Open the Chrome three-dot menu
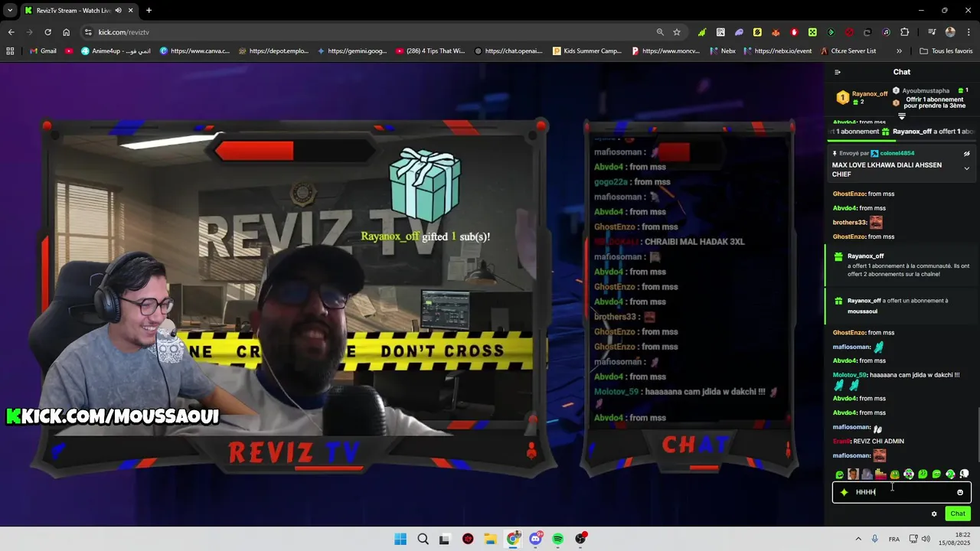Viewport: 980px width, 551px height. tap(968, 32)
